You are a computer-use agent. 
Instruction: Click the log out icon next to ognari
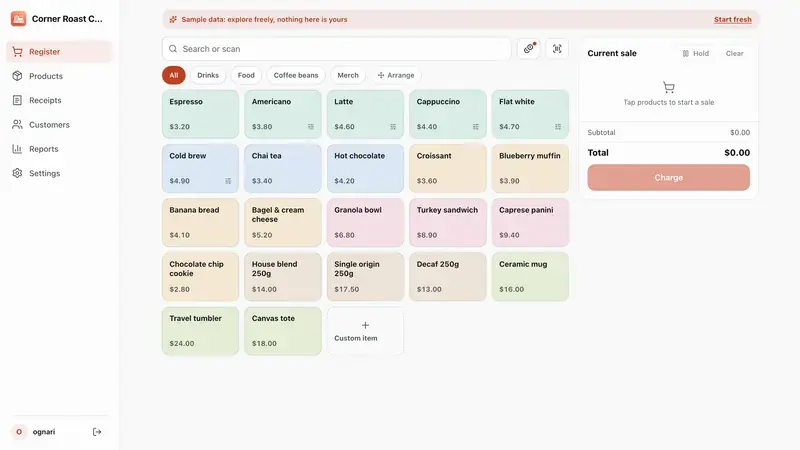97,432
